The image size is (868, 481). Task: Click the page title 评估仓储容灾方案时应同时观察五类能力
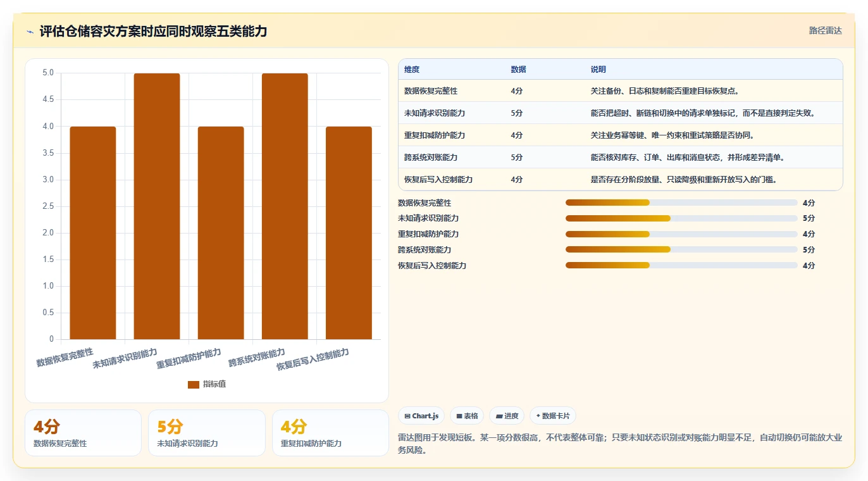point(154,31)
